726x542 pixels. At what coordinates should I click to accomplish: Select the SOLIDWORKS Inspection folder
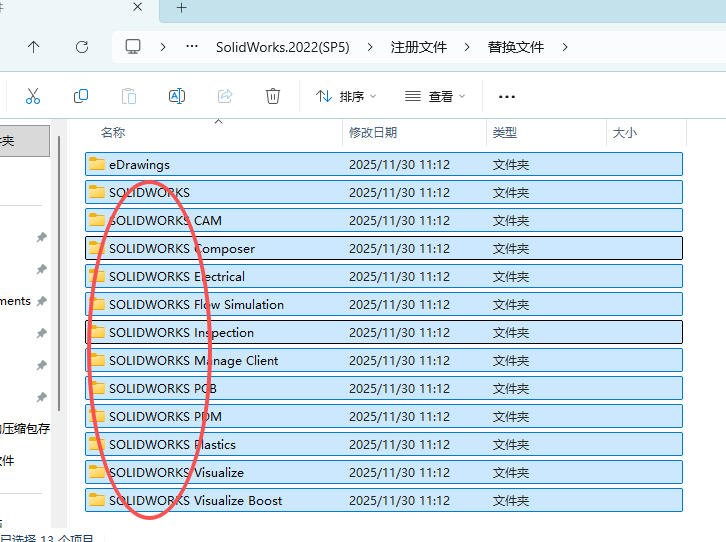pyautogui.click(x=384, y=332)
